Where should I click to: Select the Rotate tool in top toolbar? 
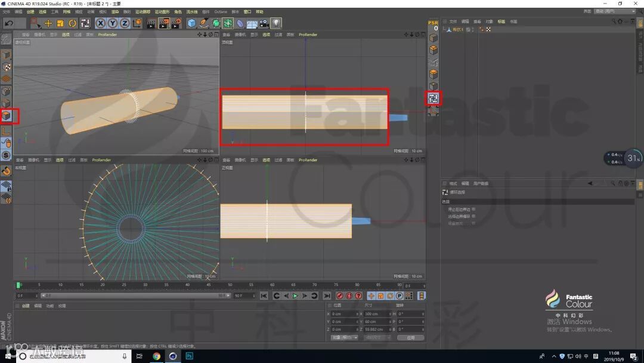(72, 23)
